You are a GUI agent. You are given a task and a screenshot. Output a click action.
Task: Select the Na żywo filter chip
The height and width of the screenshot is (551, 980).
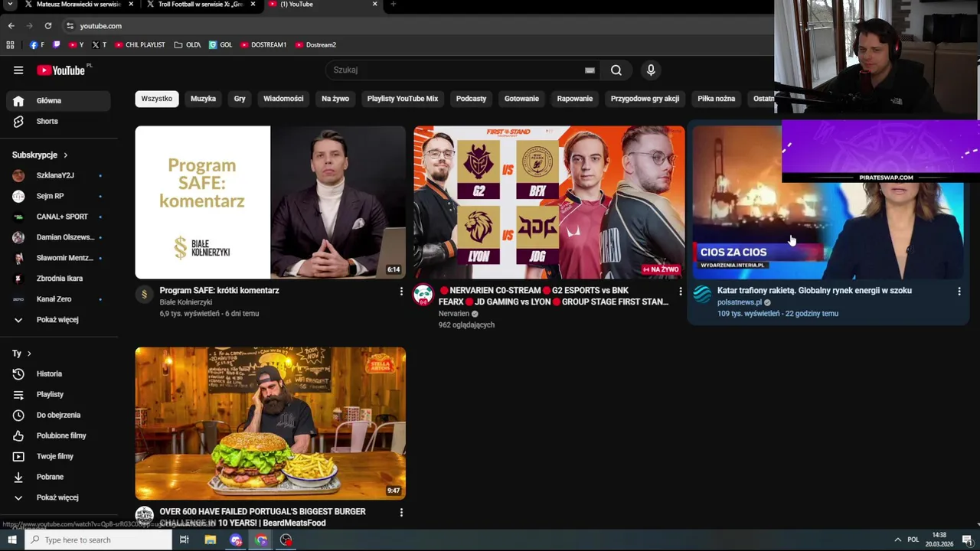(x=335, y=99)
